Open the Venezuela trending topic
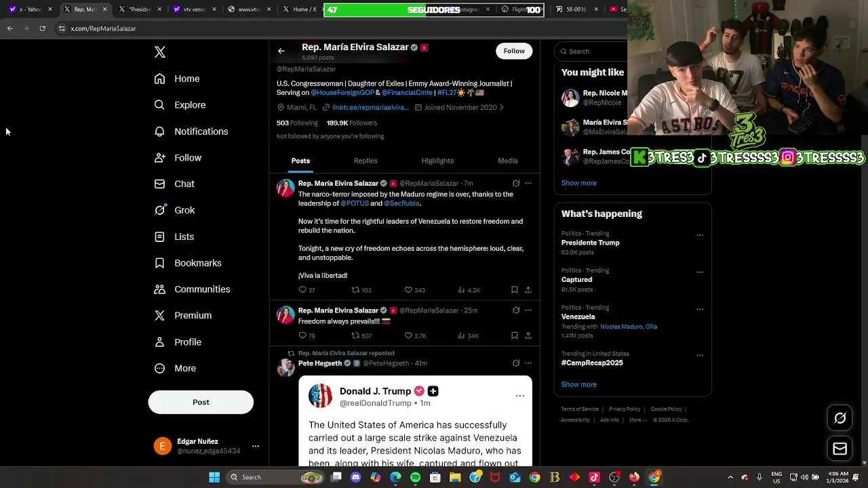 click(x=578, y=317)
